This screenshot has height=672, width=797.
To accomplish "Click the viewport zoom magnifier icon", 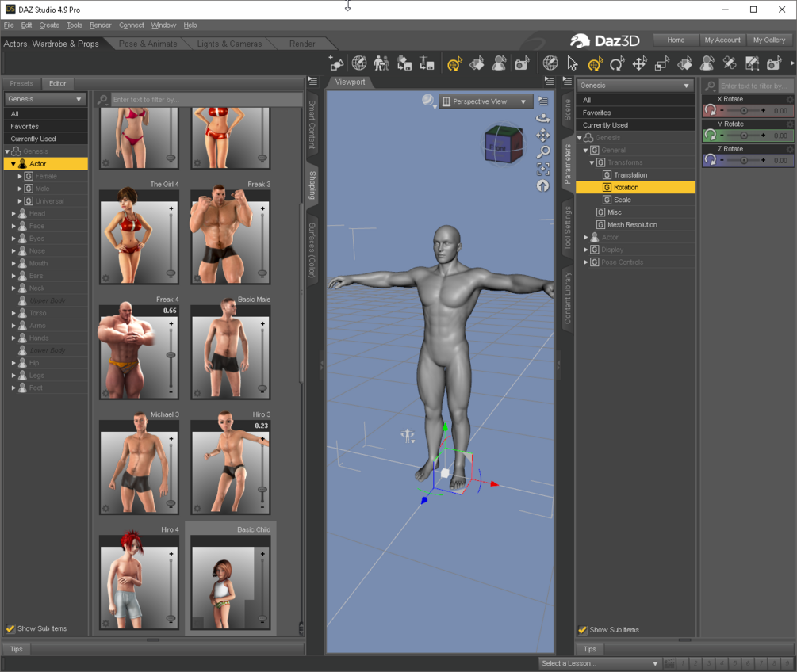I will point(543,151).
